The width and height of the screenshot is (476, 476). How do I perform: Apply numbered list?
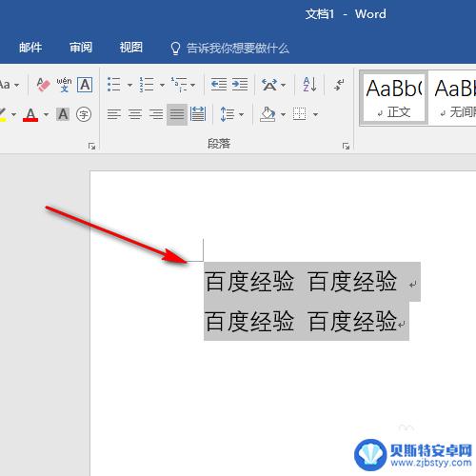tap(147, 85)
